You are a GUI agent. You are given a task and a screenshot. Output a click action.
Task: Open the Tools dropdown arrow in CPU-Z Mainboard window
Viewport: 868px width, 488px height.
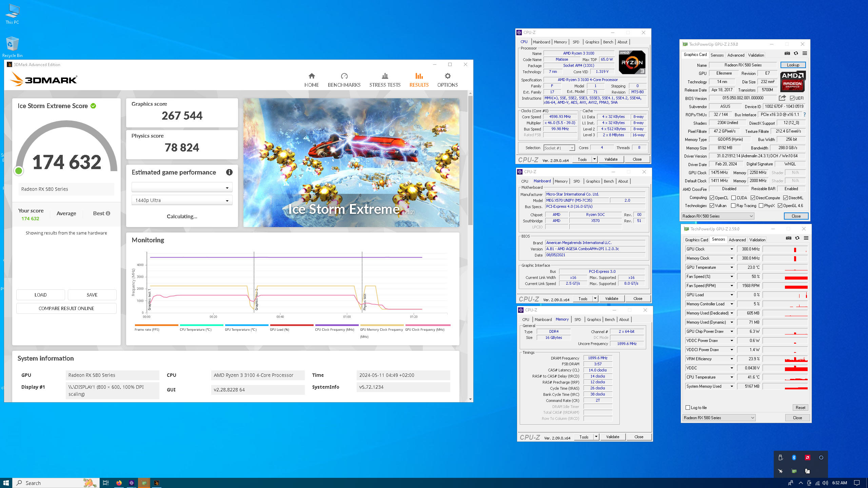595,299
